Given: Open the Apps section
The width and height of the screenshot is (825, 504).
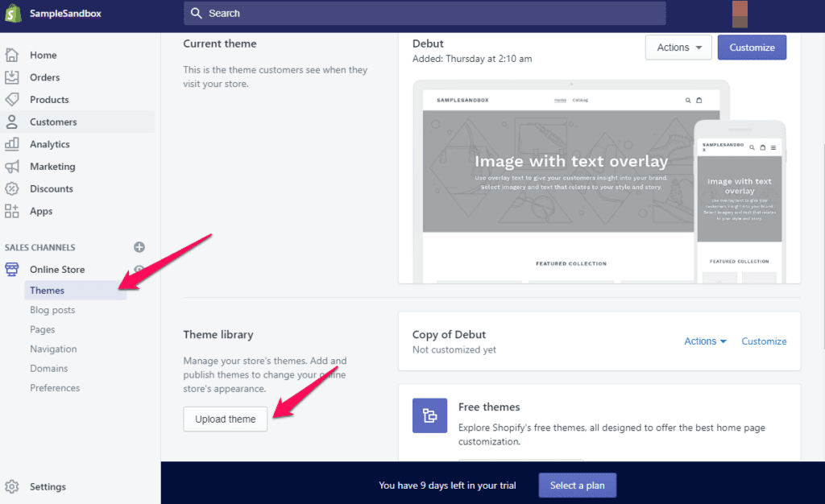Looking at the screenshot, I should [x=42, y=211].
